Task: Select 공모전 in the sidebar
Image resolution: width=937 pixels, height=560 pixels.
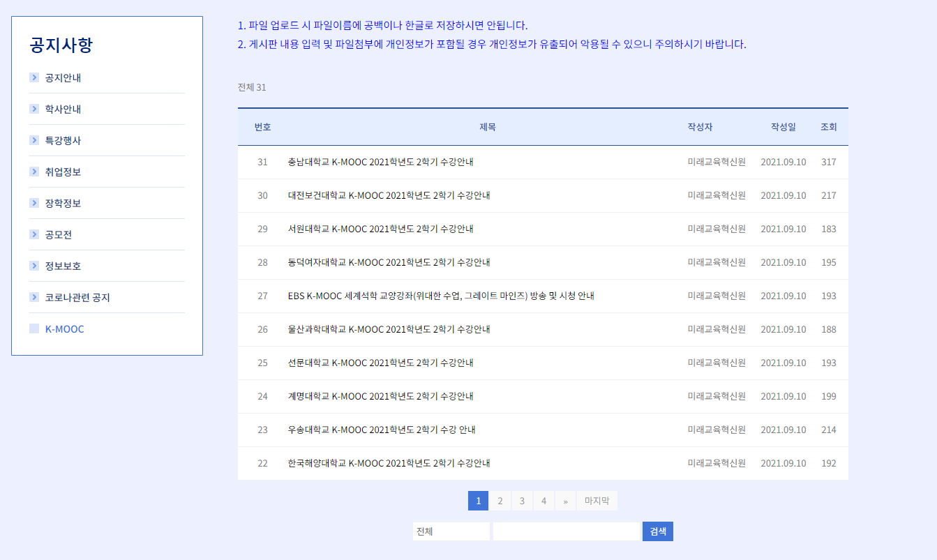Action: click(x=59, y=234)
